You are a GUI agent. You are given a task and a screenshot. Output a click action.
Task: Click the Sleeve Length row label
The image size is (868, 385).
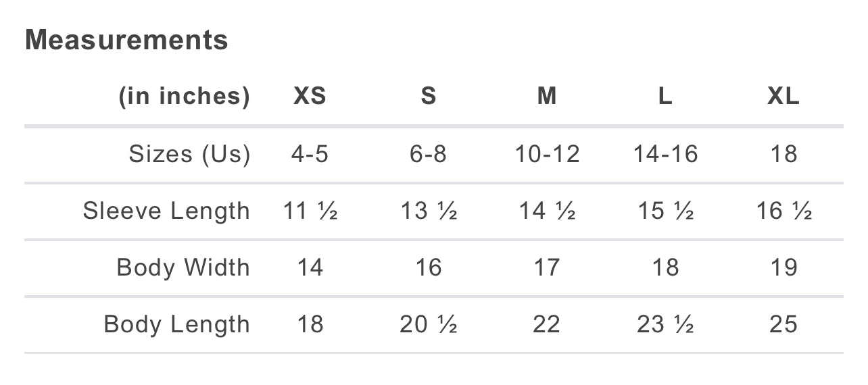166,211
